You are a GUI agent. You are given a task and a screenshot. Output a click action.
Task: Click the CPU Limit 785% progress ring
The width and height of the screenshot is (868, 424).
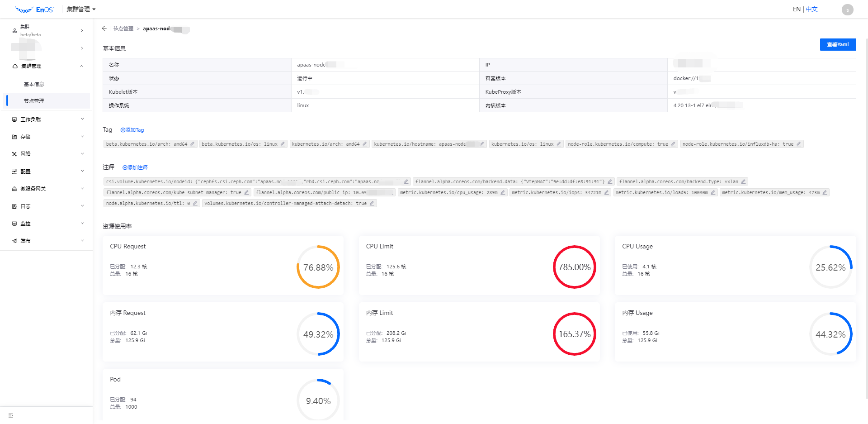(574, 267)
